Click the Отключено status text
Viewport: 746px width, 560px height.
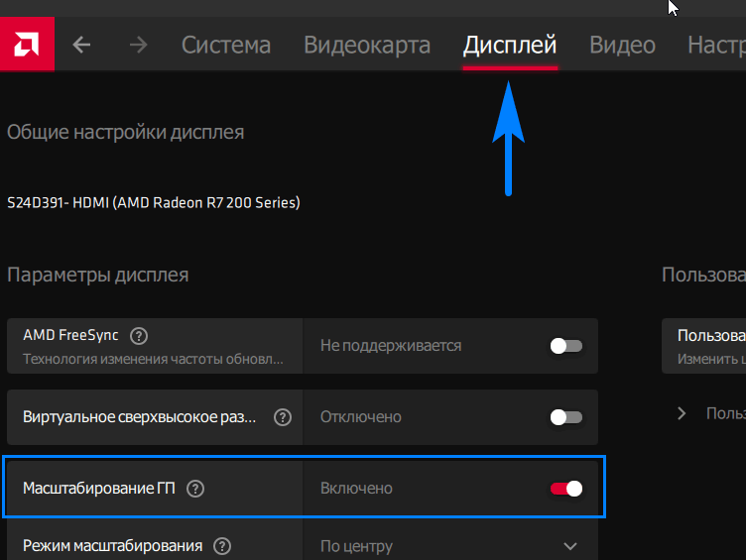pos(361,417)
